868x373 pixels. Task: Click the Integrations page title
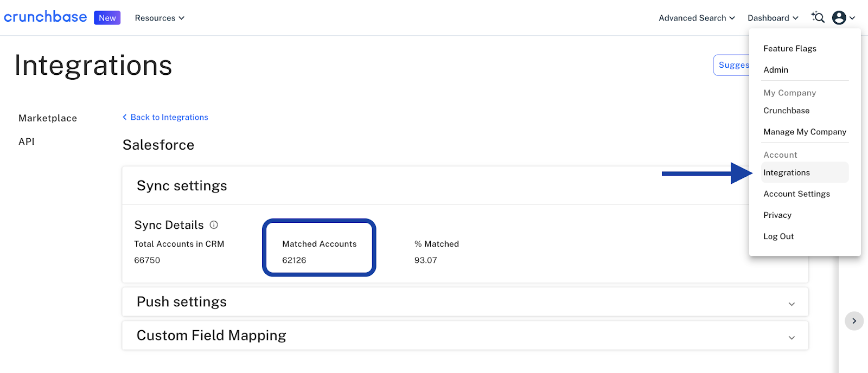[93, 66]
